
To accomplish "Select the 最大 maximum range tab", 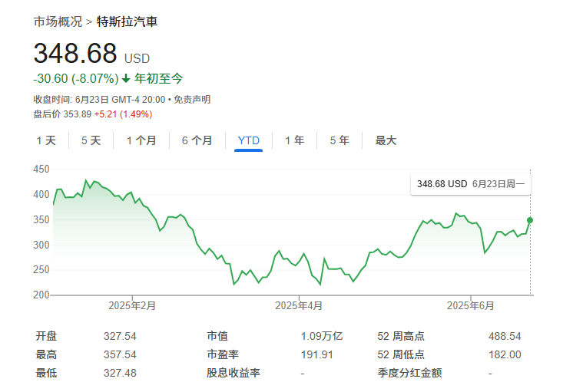I will pos(386,140).
